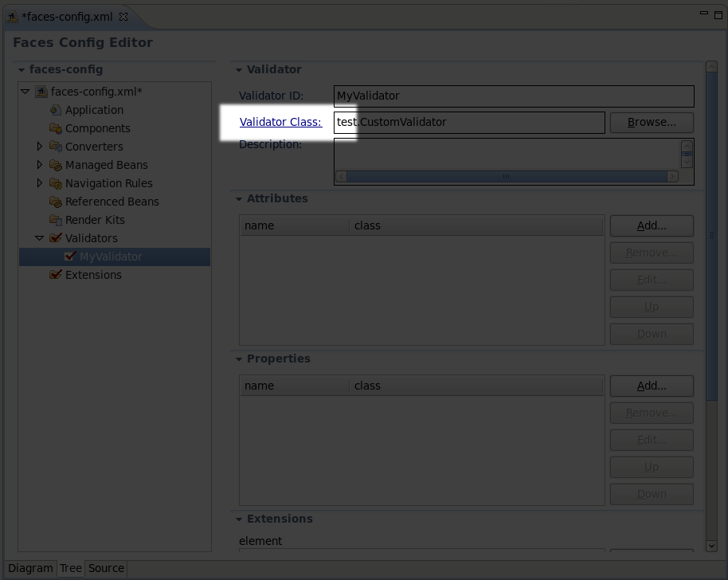Click the Browse button next to Validator Class
The height and width of the screenshot is (580, 728).
tap(652, 122)
